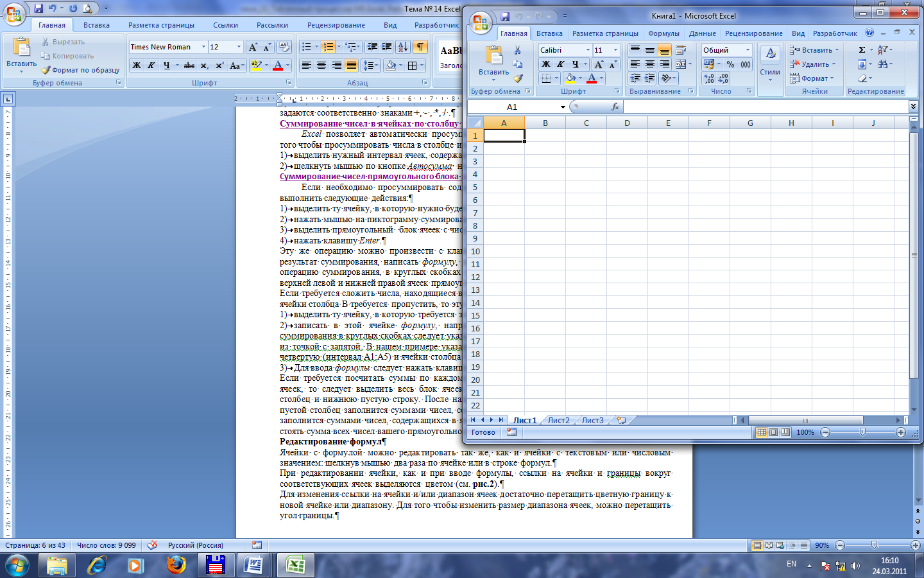Toggle strikethrough in Word ribbon
The width and height of the screenshot is (924, 578).
pos(189,66)
